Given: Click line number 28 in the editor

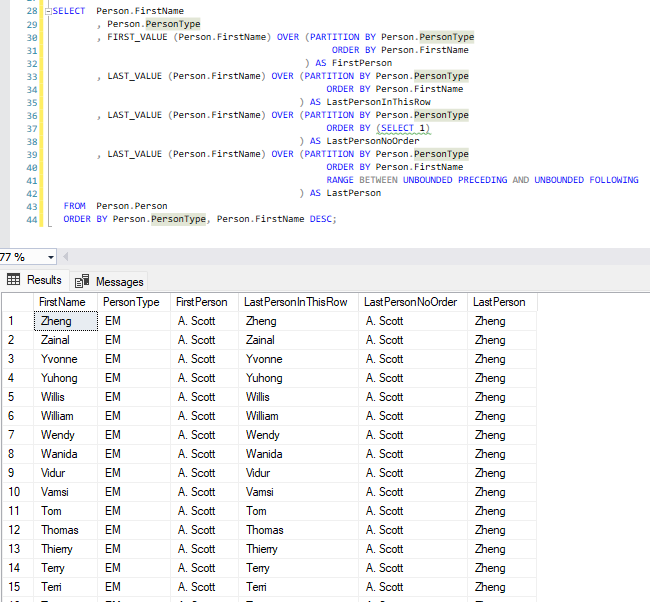Looking at the screenshot, I should [x=32, y=11].
